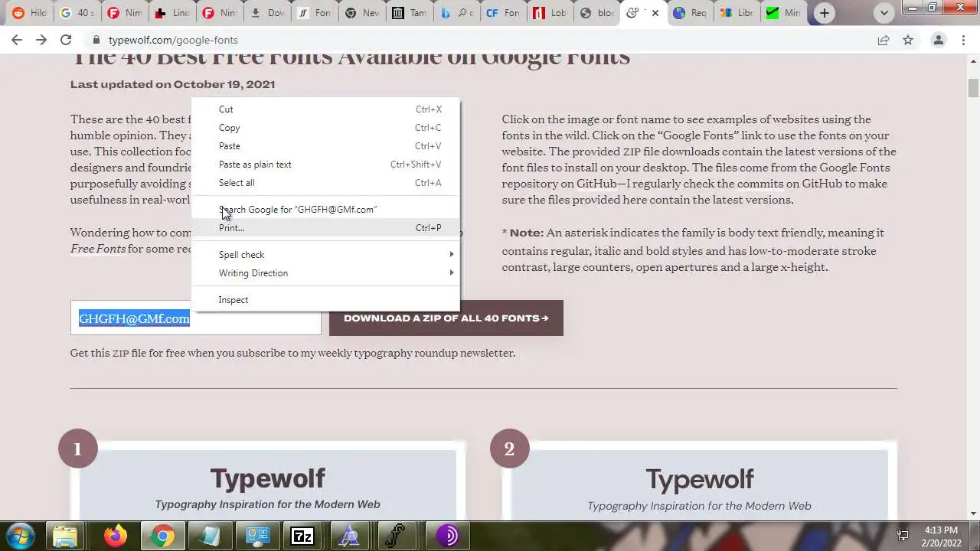
Task: Bookmark this page with the star icon
Action: [908, 40]
